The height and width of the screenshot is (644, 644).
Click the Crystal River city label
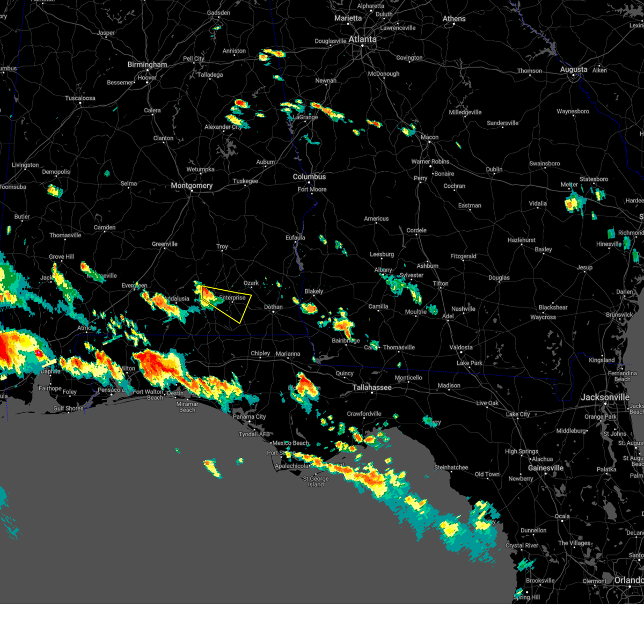(522, 546)
